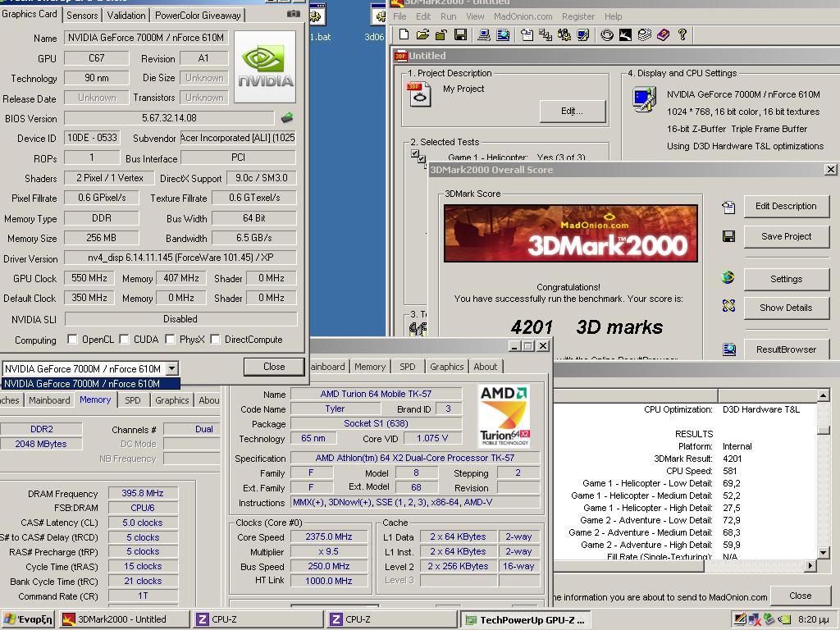This screenshot has width=840, height=630.
Task: Switch to the Sensors tab in GPU-Z
Action: [x=82, y=16]
